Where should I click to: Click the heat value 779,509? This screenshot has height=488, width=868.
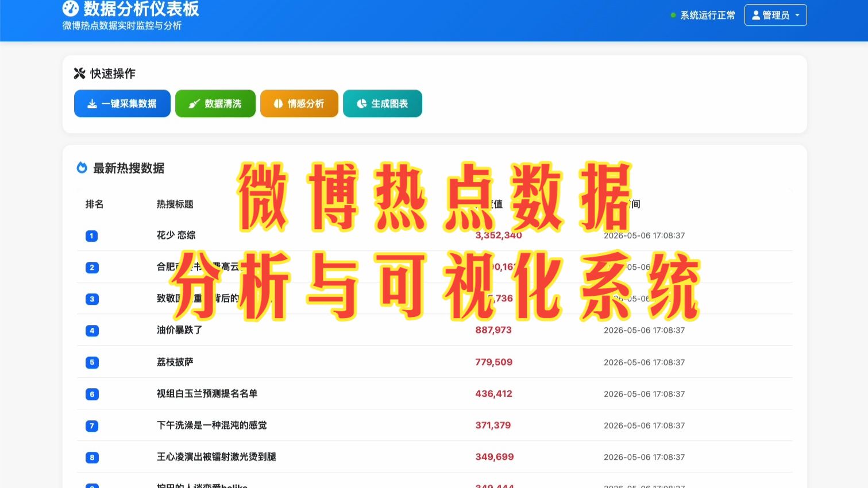[494, 362]
